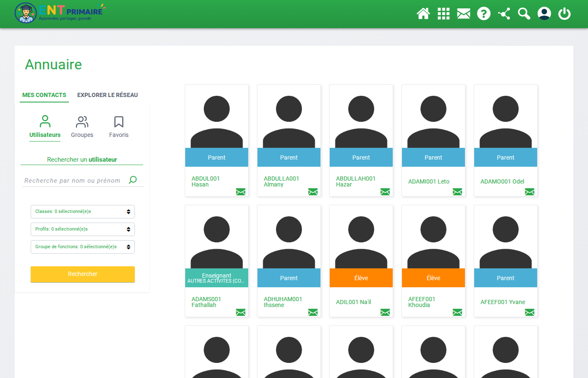Send message to ADAMI001 Leto via envelope
Image resolution: width=588 pixels, height=378 pixels.
457,192
